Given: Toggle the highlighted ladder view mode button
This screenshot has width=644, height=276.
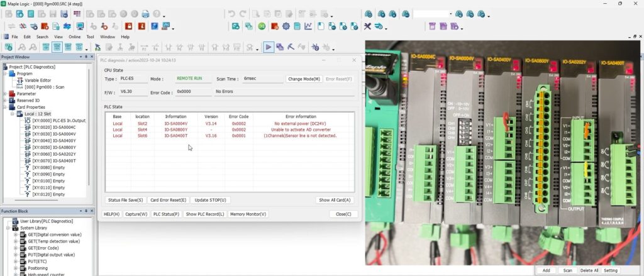Looking at the screenshot, I should coord(57,47).
